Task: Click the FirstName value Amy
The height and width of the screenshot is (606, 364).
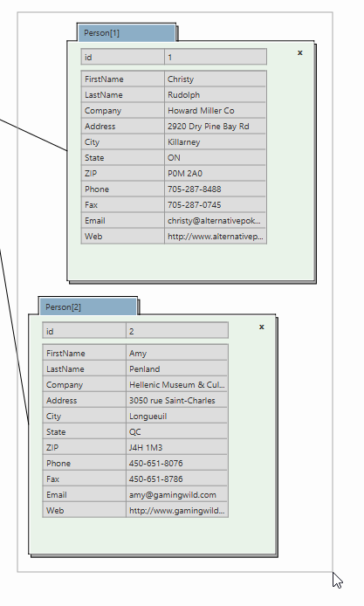Action: (x=177, y=354)
